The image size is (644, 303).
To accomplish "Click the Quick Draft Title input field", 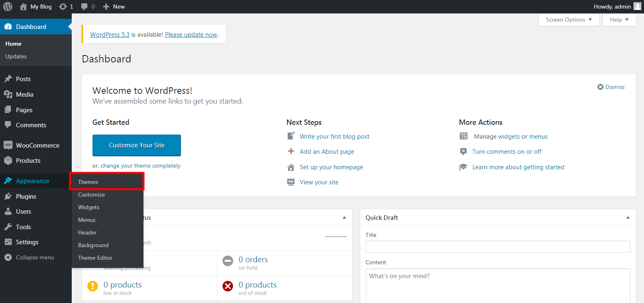I will [498, 247].
